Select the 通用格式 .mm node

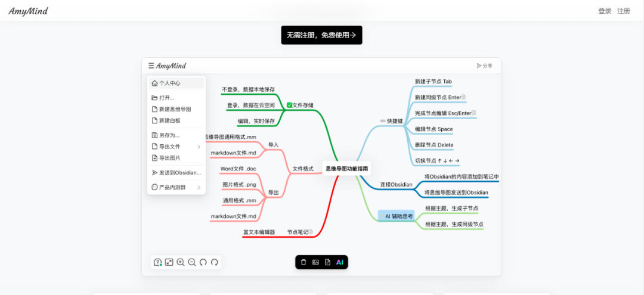point(240,201)
